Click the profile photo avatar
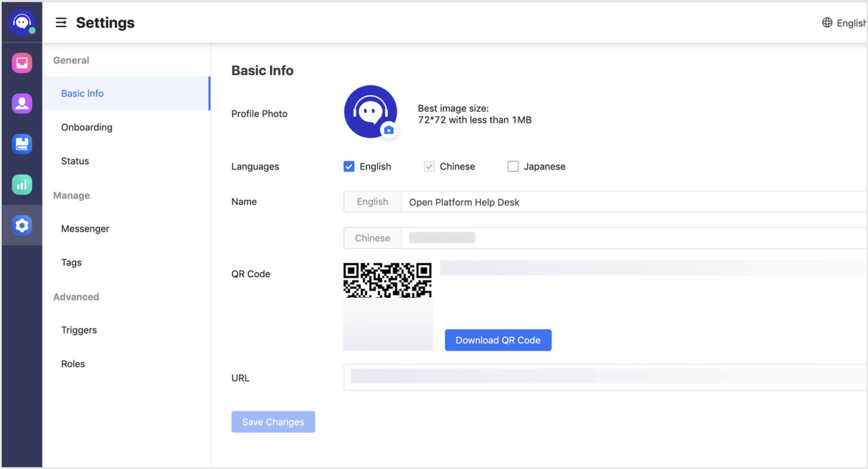 click(370, 111)
